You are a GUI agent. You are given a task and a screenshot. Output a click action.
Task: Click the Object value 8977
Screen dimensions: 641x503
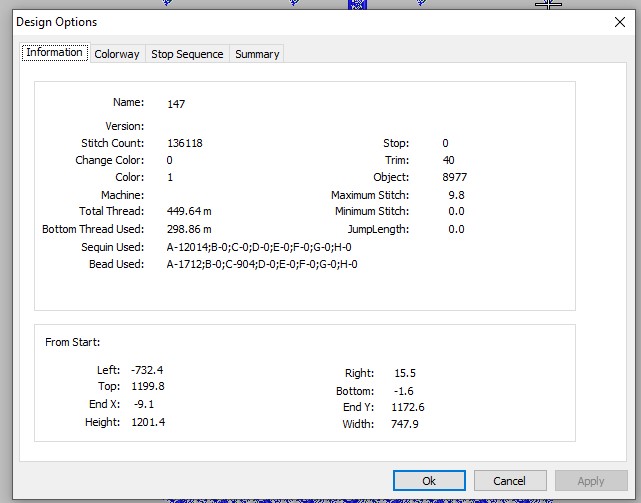tap(454, 177)
